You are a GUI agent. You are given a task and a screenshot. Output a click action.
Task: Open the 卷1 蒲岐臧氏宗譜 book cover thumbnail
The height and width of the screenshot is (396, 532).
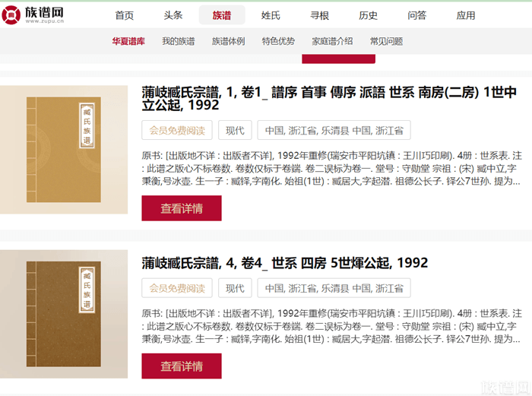pos(64,150)
